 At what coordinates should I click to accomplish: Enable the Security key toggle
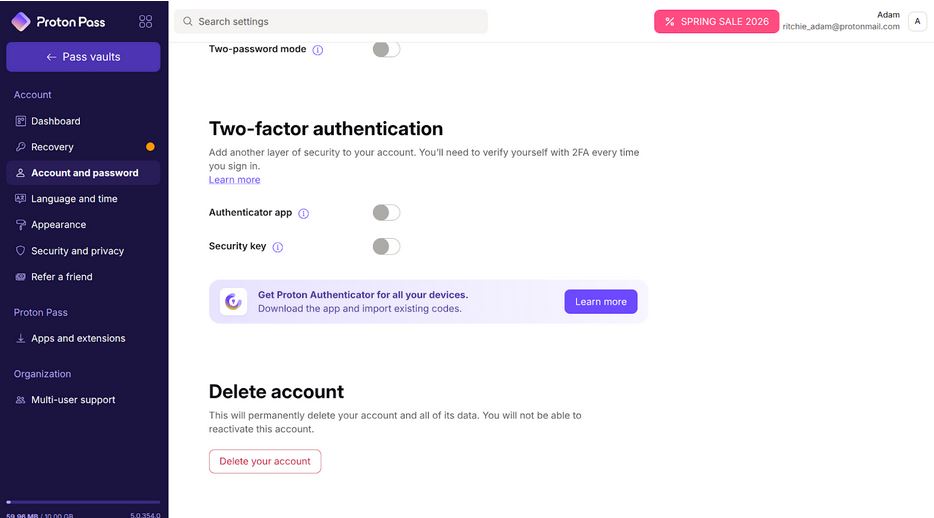coord(386,246)
